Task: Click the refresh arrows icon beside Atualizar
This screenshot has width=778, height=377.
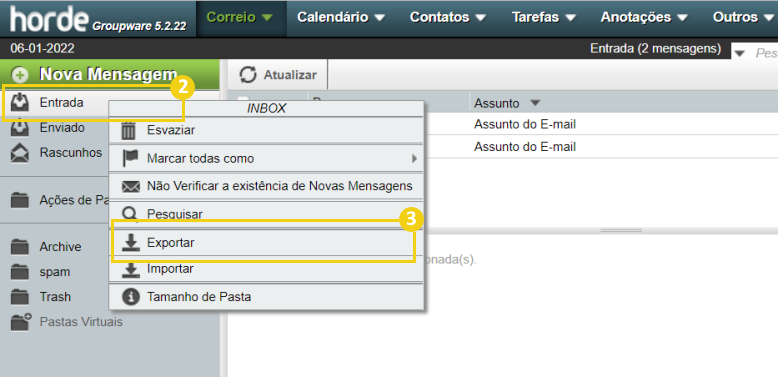Action: pyautogui.click(x=248, y=75)
